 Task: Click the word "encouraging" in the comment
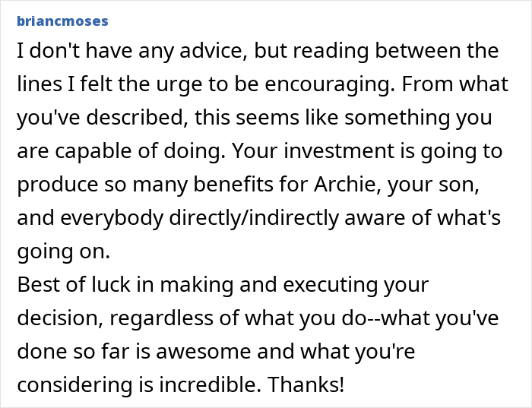337,84
